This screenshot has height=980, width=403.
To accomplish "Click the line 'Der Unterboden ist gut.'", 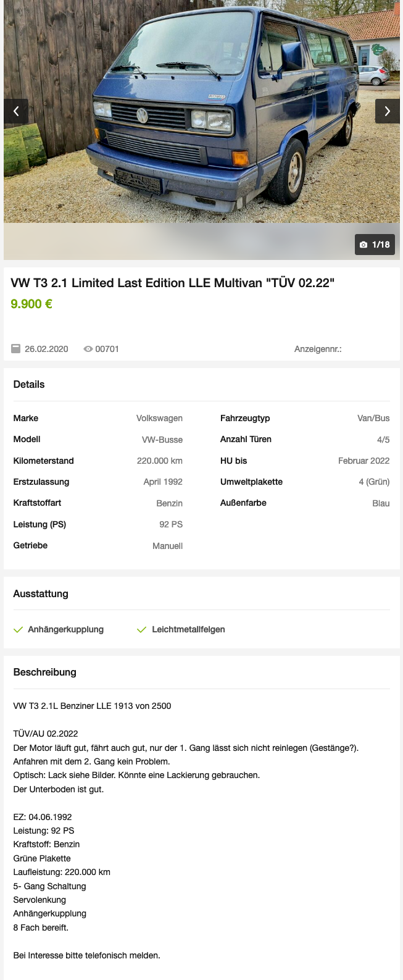I will 59,789.
